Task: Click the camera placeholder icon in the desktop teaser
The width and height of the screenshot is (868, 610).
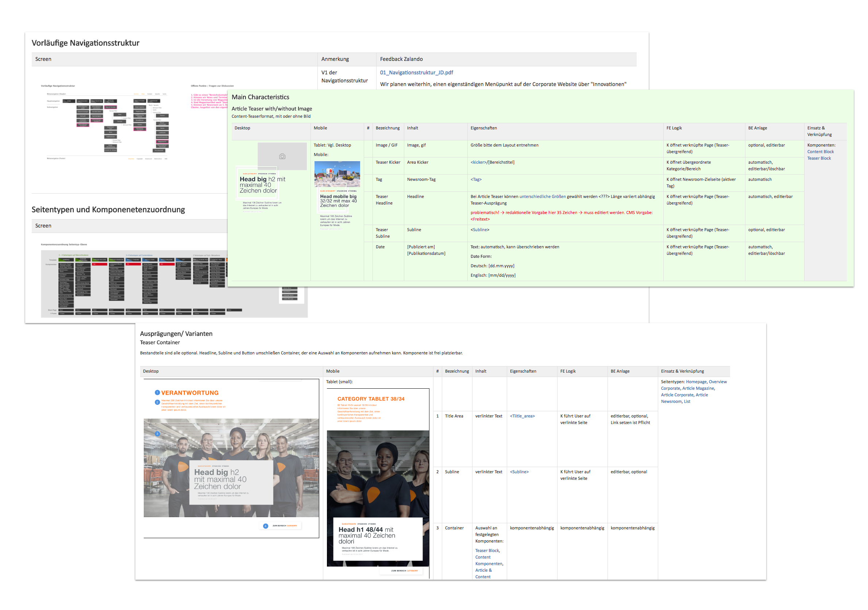Action: (x=282, y=156)
